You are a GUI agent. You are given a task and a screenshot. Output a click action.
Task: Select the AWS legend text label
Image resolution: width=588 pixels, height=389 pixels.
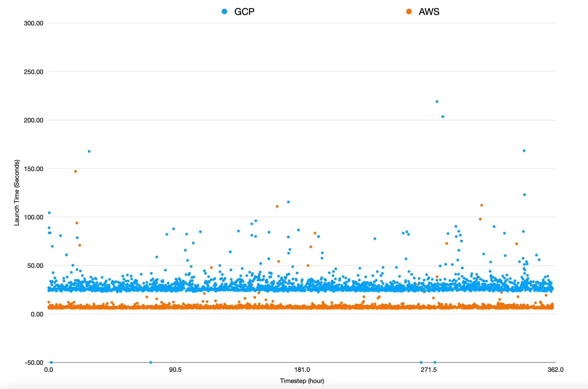pyautogui.click(x=429, y=12)
